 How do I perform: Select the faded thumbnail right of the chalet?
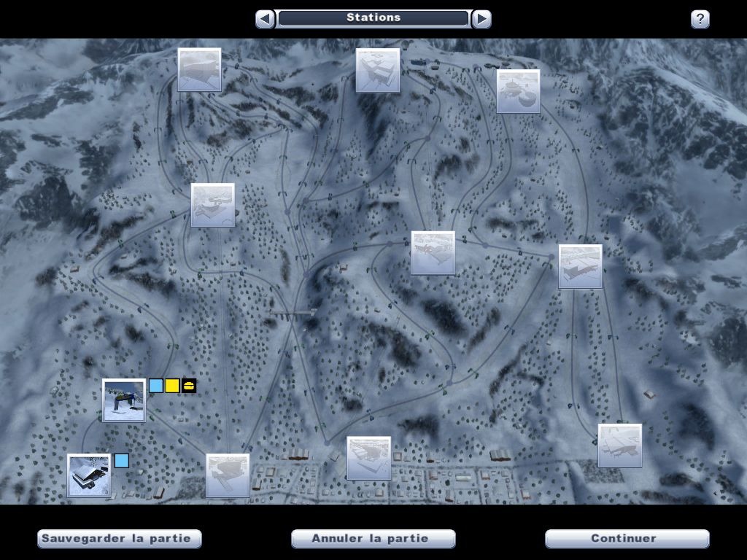pyautogui.click(x=228, y=475)
